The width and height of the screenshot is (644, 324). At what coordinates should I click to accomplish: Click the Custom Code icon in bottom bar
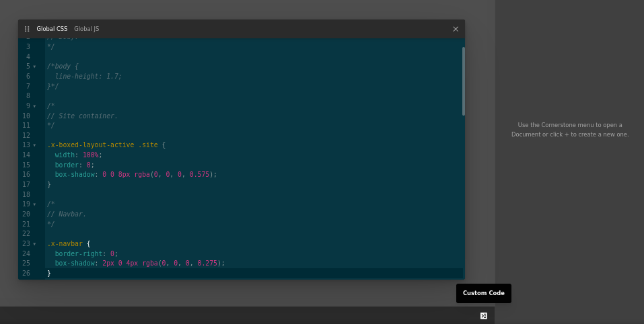tap(483, 315)
